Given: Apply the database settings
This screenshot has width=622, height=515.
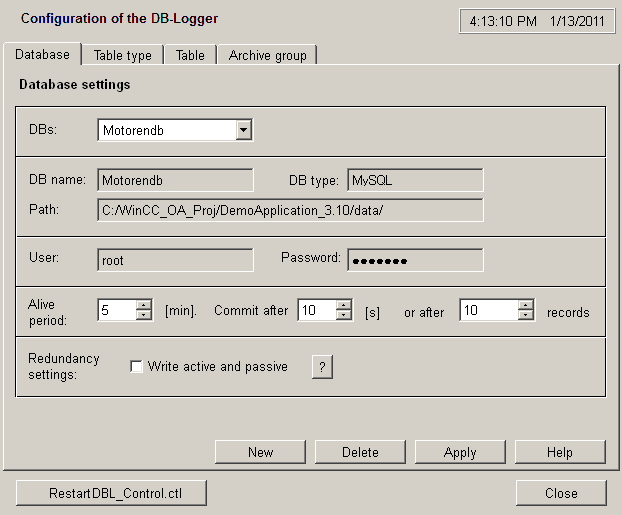Looking at the screenshot, I should click(460, 452).
